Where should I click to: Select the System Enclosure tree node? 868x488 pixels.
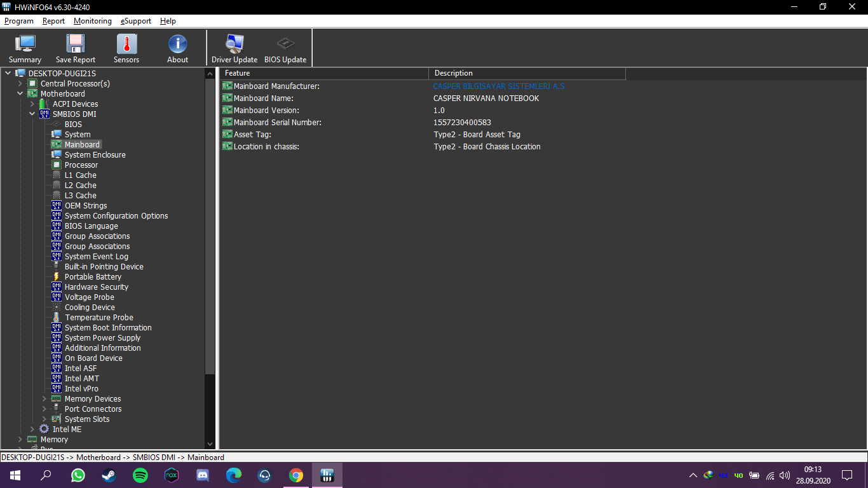[95, 155]
